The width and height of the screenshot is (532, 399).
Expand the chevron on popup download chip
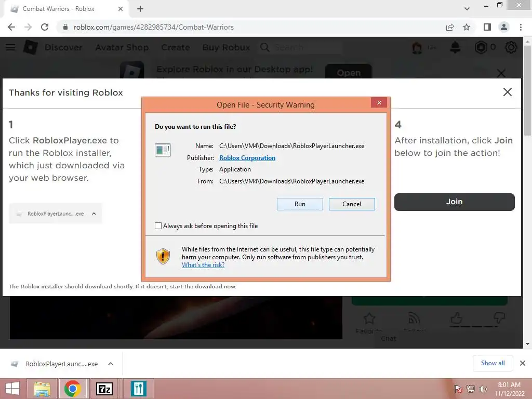(94, 214)
